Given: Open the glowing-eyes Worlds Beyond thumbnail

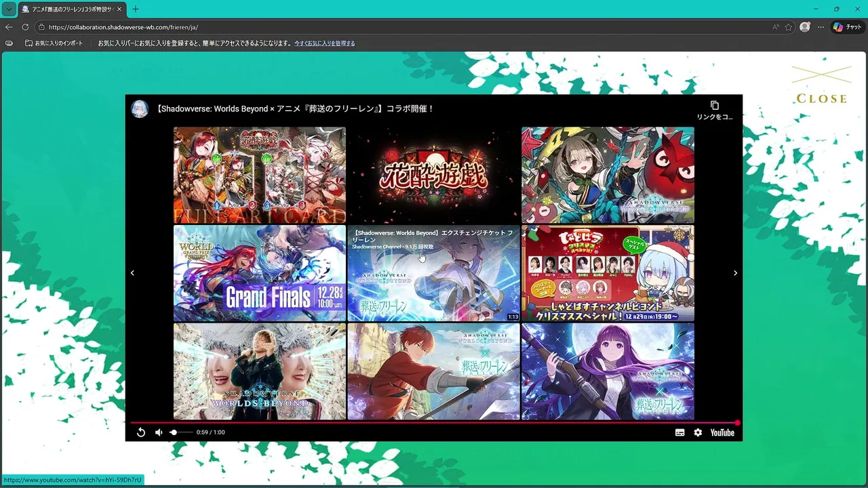Looking at the screenshot, I should click(260, 371).
